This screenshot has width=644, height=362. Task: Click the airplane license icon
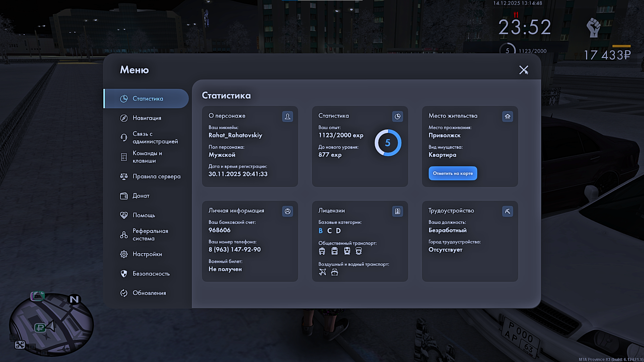click(x=322, y=272)
